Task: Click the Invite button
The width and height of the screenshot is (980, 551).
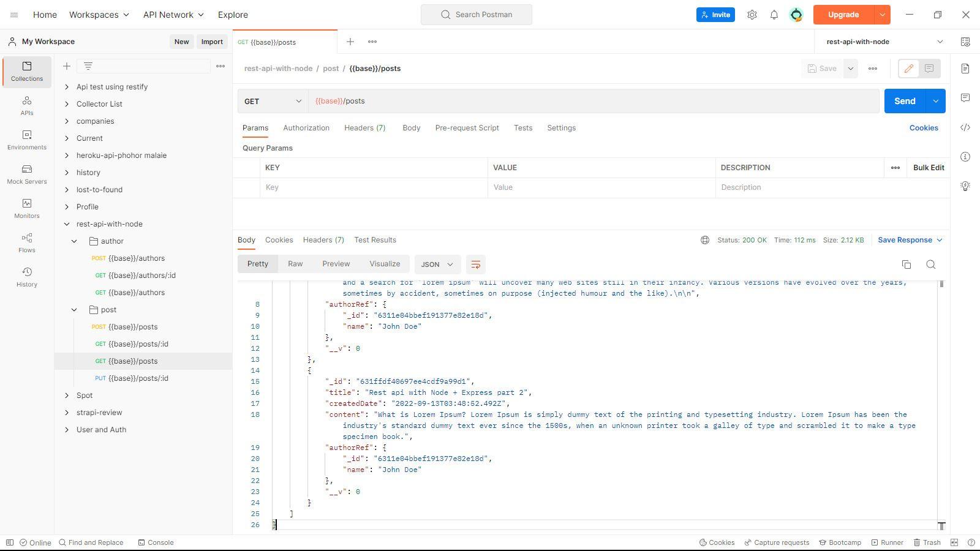Action: (715, 15)
